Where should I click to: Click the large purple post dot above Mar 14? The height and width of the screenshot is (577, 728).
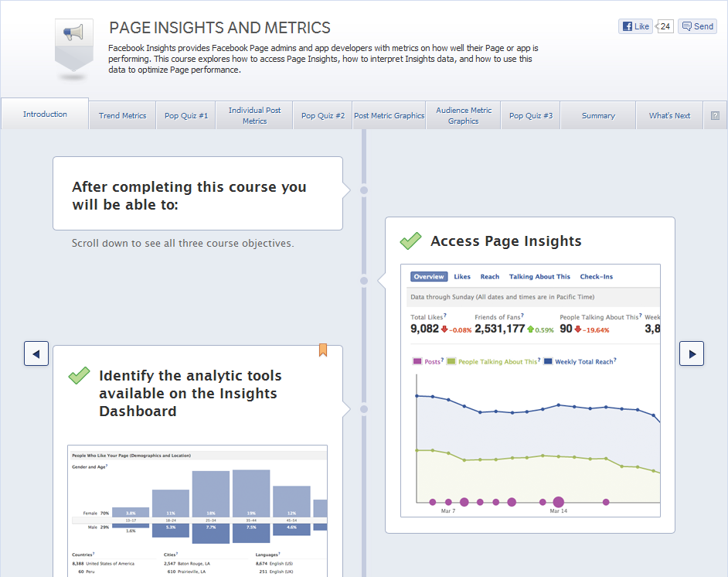[x=559, y=502]
